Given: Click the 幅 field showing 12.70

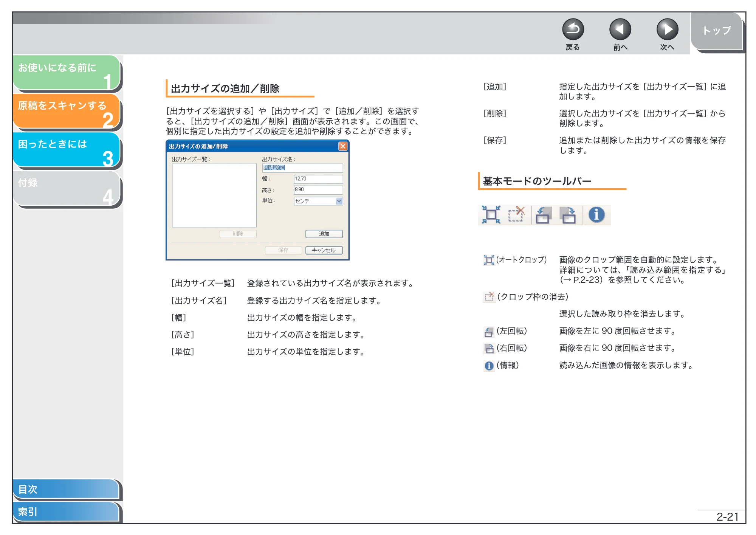Looking at the screenshot, I should tap(318, 179).
